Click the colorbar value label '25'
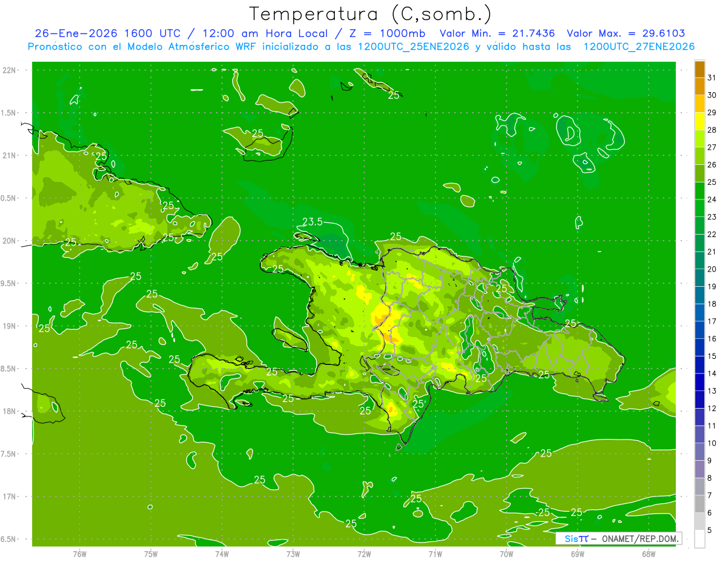Image resolution: width=728 pixels, height=562 pixels. pyautogui.click(x=712, y=182)
